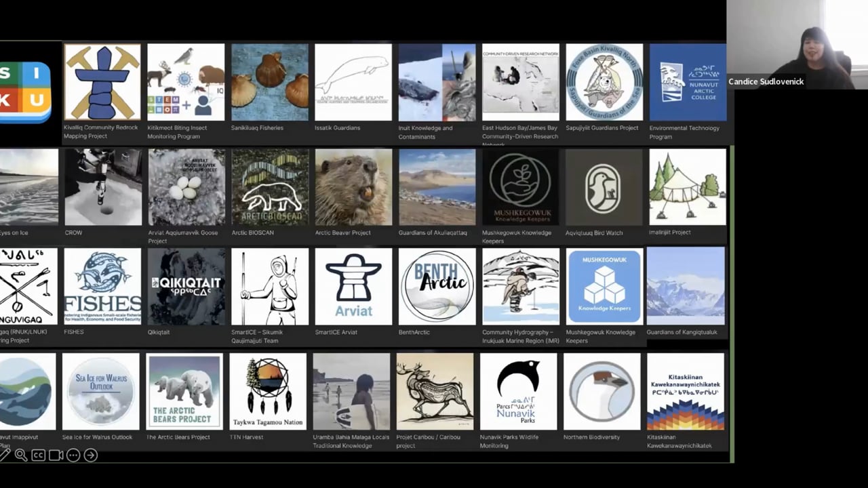Open the Aqviqtuuq Bird Watch logo

[604, 187]
